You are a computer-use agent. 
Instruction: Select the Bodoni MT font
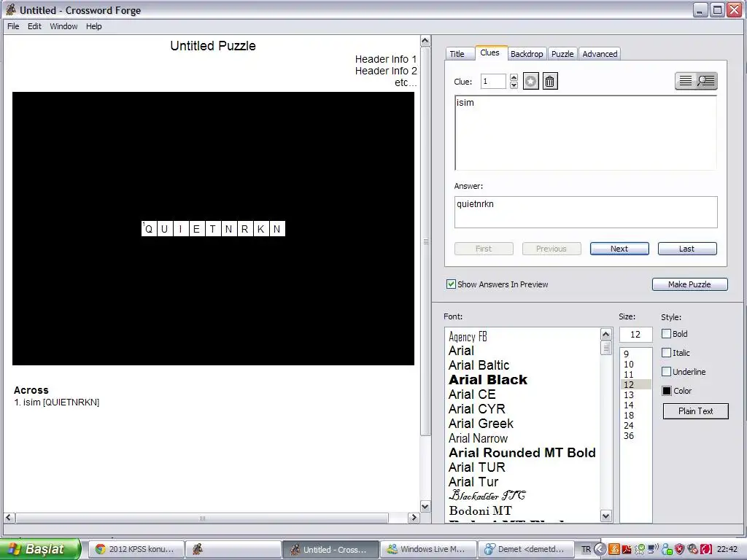(x=480, y=510)
